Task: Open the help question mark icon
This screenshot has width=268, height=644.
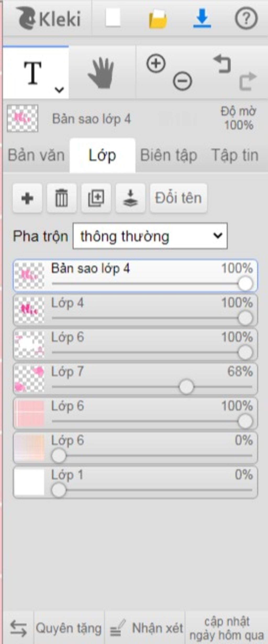Action: (246, 18)
